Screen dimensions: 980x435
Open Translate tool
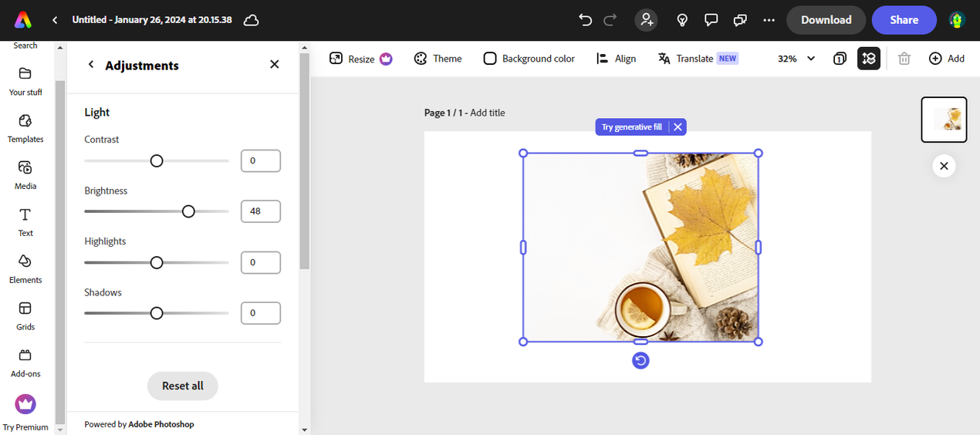(x=698, y=59)
